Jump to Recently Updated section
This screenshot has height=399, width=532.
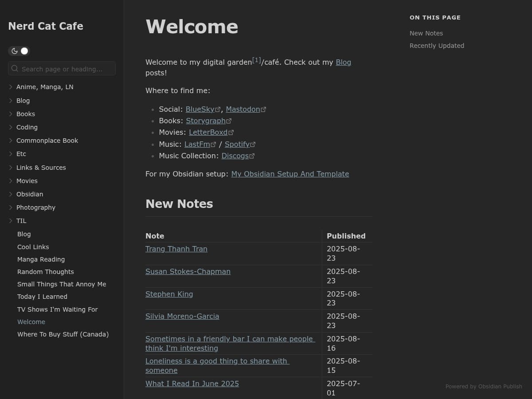point(437,46)
